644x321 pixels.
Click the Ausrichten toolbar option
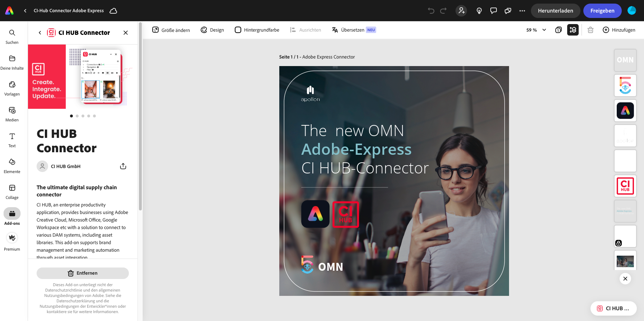coord(305,30)
